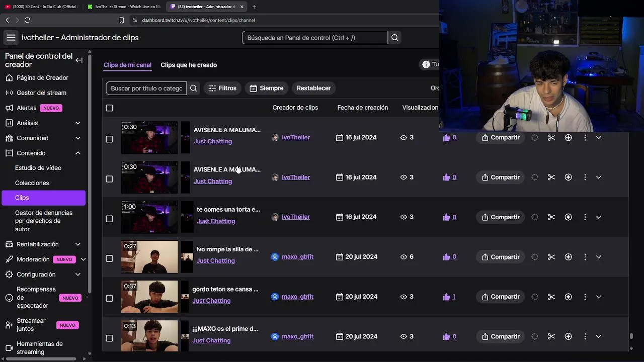Image resolution: width=644 pixels, height=362 pixels.
Task: Check the first AVISENLE A MALUMA clip
Action: [x=109, y=139]
